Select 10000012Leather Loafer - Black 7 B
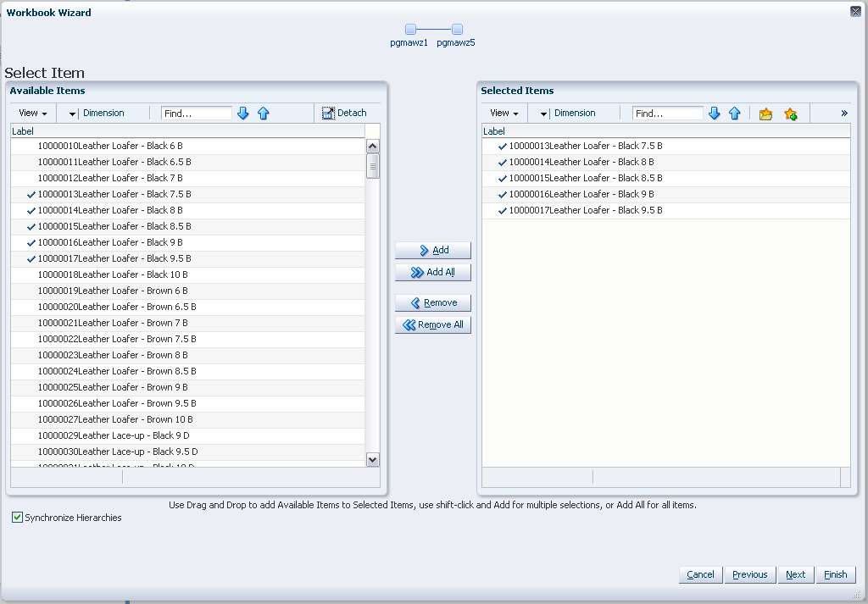This screenshot has height=604, width=868. click(x=187, y=178)
